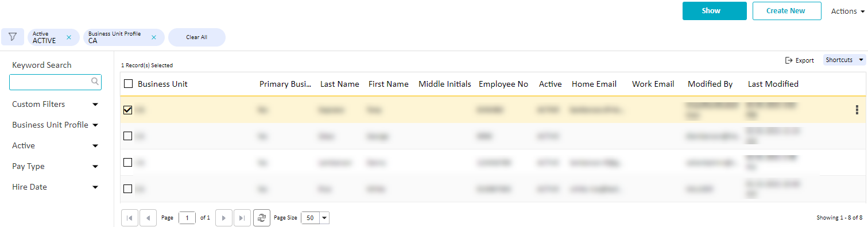868x227 pixels.
Task: Check the third row's checkbox
Action: click(128, 163)
